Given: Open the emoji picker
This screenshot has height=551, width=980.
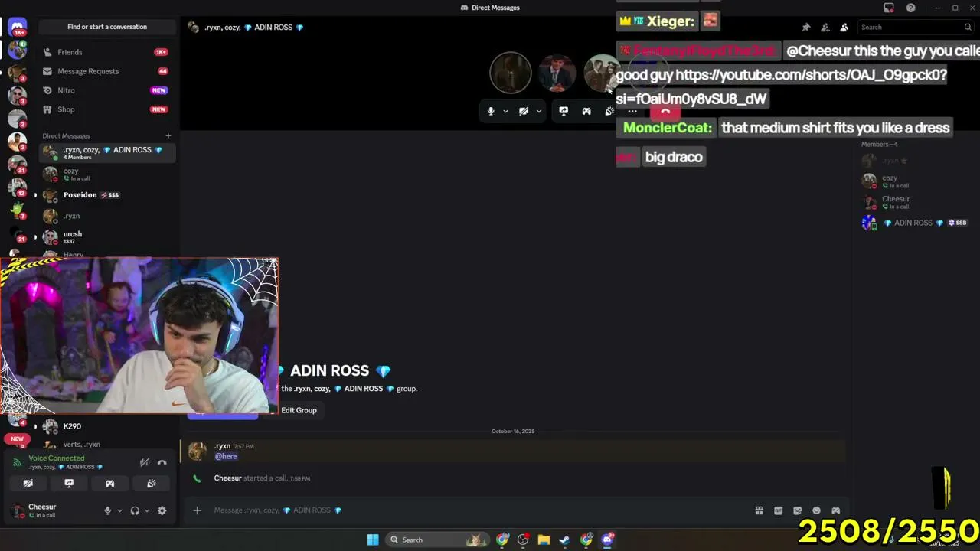Looking at the screenshot, I should tap(816, 510).
